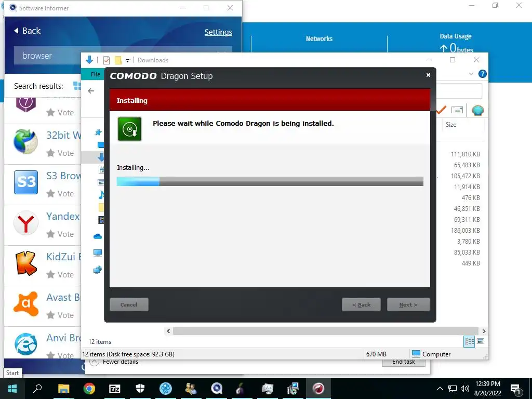
Task: Open 7-Zip from the taskbar
Action: (115, 389)
